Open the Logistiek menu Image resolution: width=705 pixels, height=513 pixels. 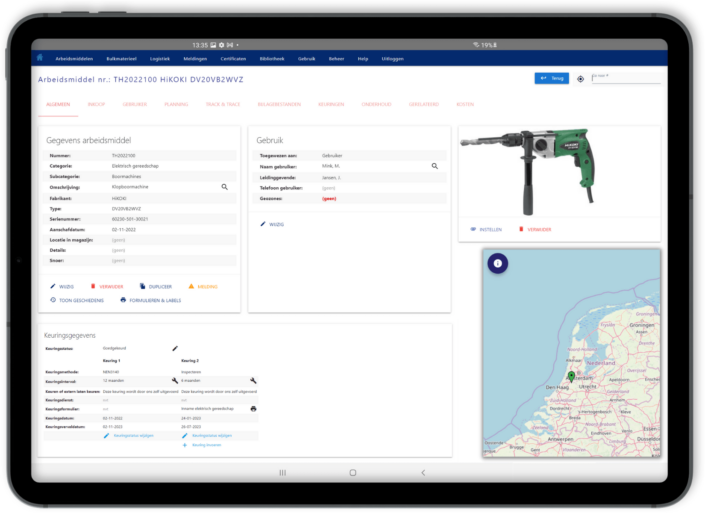[160, 59]
